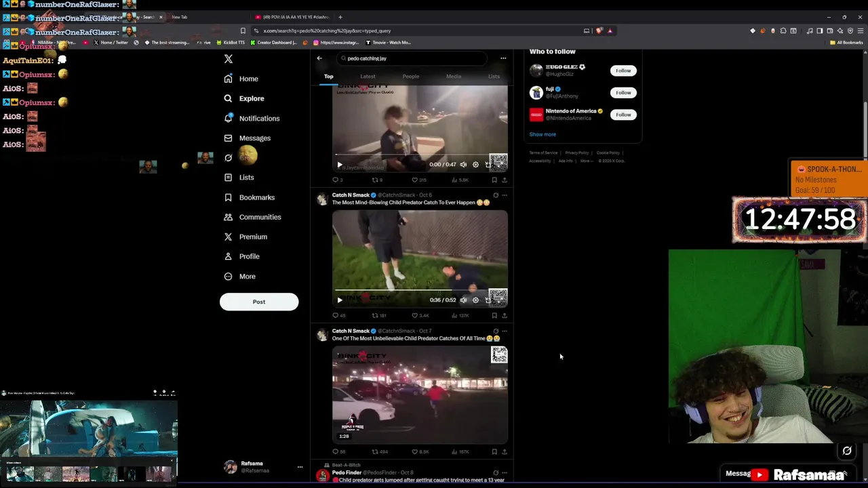Open the Home page in sidebar
This screenshot has width=868, height=488.
tap(241, 79)
